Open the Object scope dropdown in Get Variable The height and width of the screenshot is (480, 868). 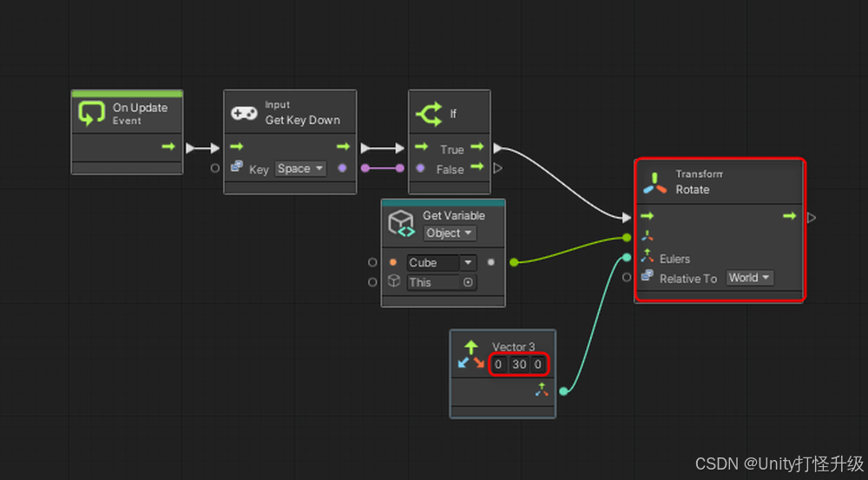pyautogui.click(x=450, y=233)
